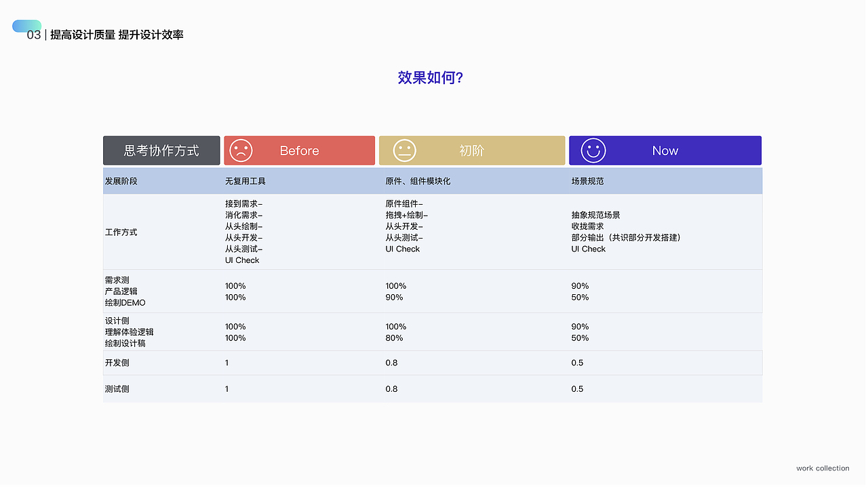Click the 效果如何? title text
Viewport: 868px width, 488px height.
click(431, 77)
